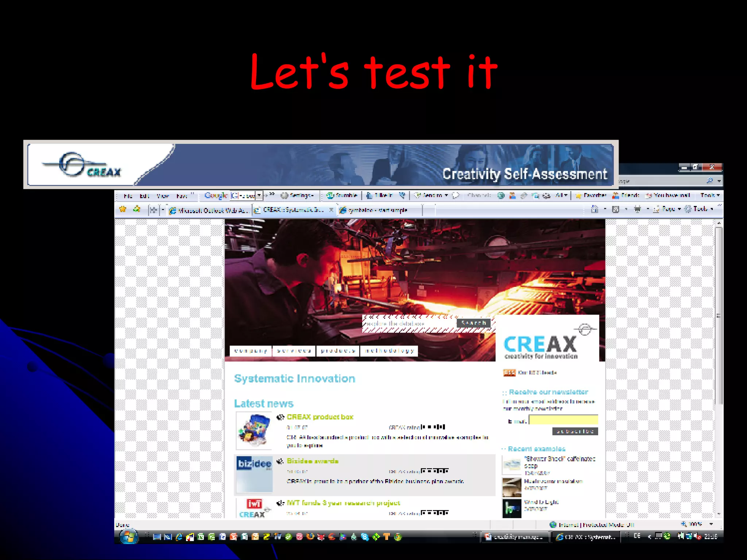Screen dimensions: 747x560
Task: Select the 'CREAX : Systematic' browser tab
Action: [x=294, y=210]
